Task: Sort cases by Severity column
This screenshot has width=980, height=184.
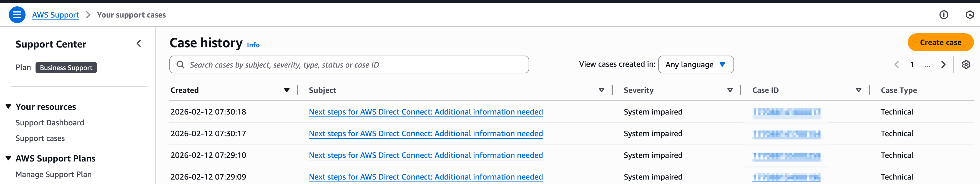Action: [730, 90]
